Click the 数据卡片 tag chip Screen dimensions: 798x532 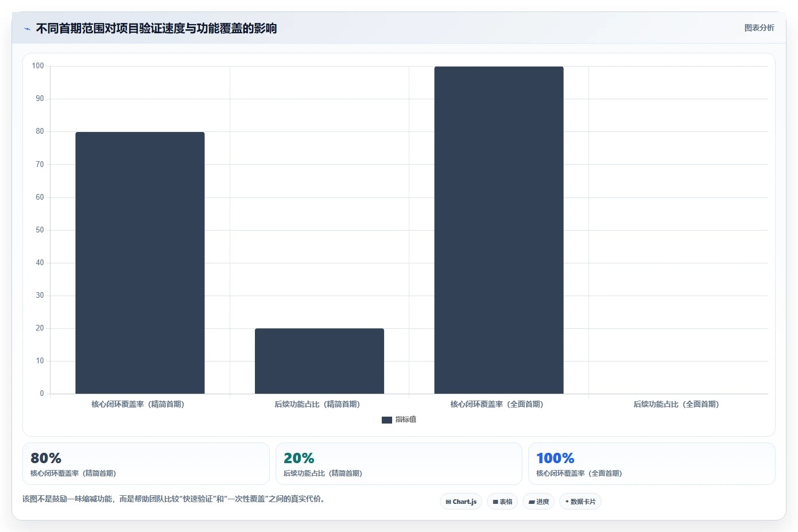[x=580, y=502]
